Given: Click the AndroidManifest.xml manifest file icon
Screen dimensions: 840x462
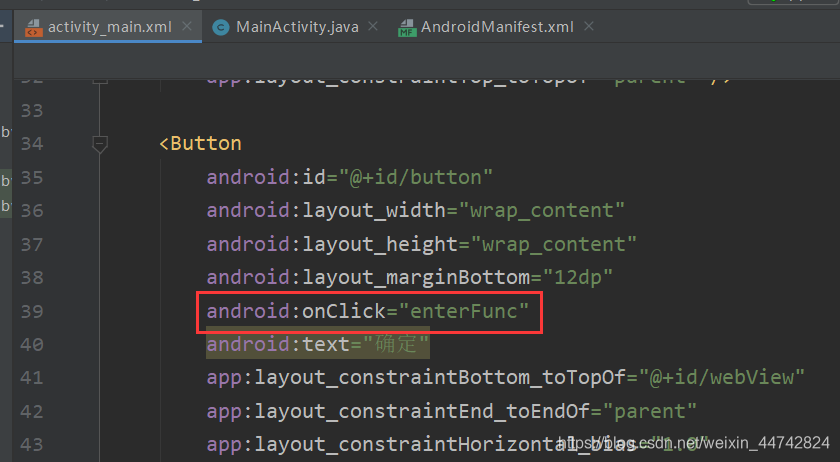Looking at the screenshot, I should pos(407,28).
